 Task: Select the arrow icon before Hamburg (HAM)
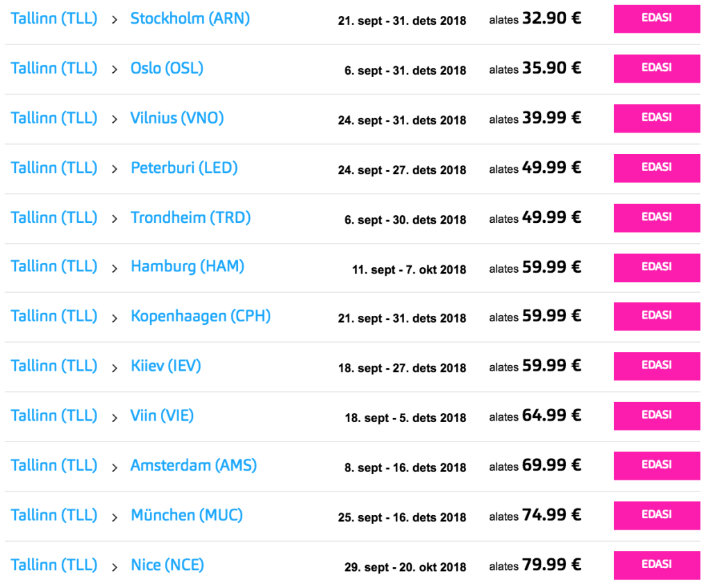pyautogui.click(x=115, y=269)
